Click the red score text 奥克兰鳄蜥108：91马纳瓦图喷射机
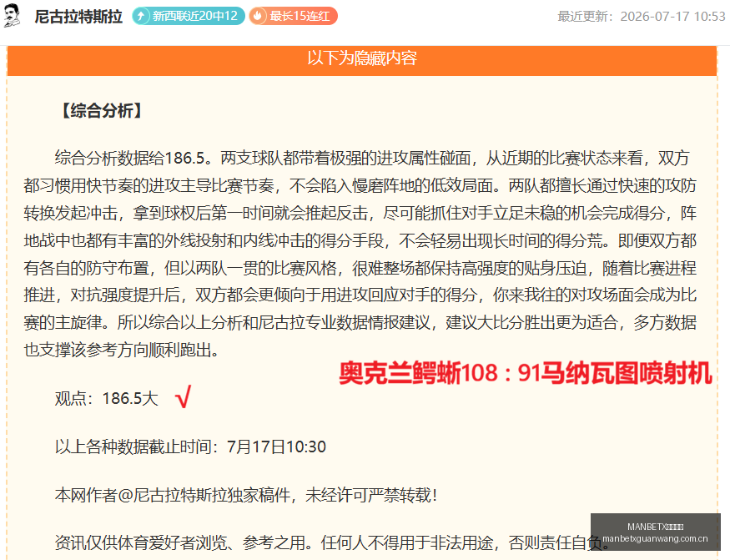This screenshot has height=560, width=730. tap(525, 373)
